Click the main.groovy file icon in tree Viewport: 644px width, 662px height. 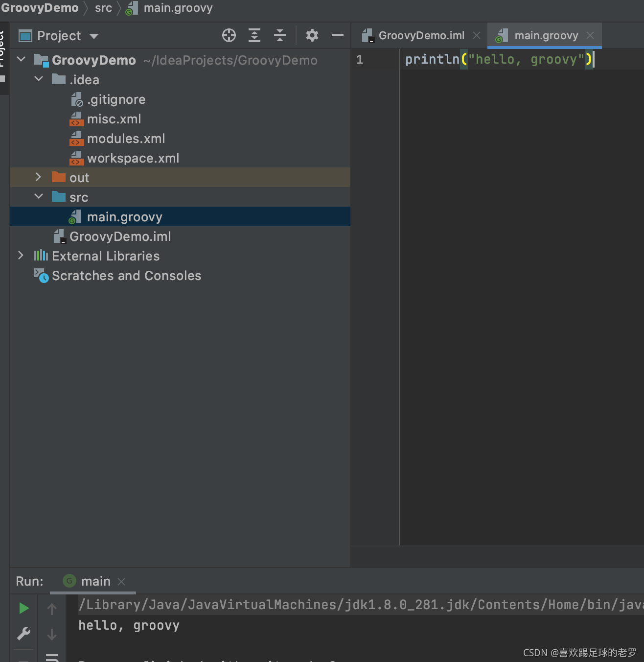point(75,217)
